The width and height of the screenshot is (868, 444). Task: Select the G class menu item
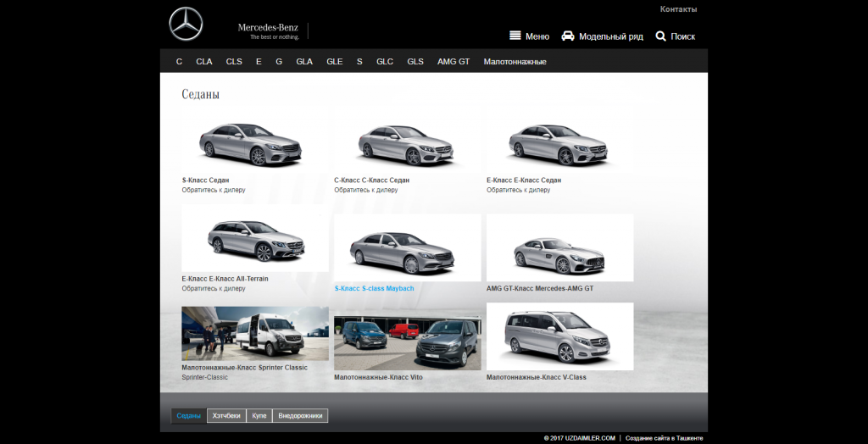point(279,62)
